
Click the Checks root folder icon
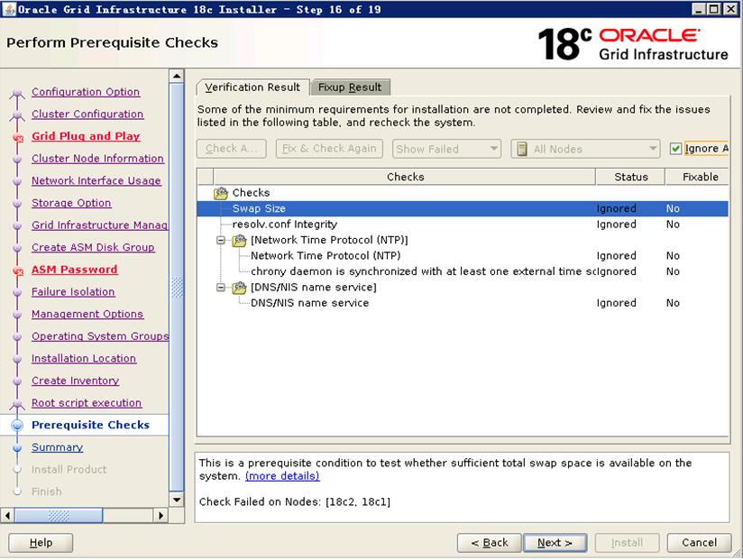pyautogui.click(x=221, y=193)
